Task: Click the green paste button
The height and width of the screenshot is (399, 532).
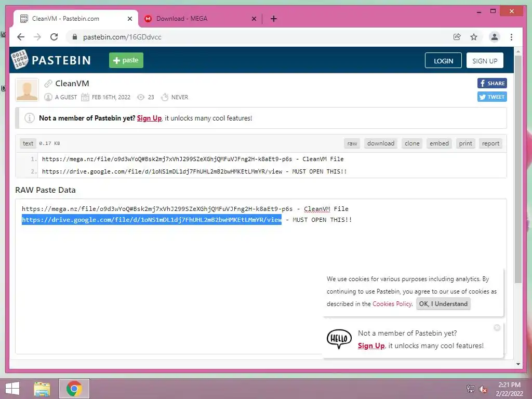Action: pos(126,60)
